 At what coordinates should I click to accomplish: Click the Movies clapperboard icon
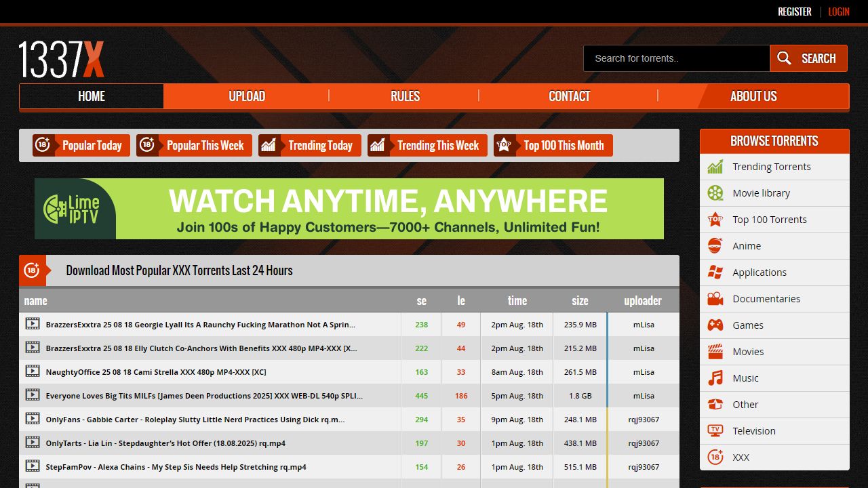[x=715, y=352]
